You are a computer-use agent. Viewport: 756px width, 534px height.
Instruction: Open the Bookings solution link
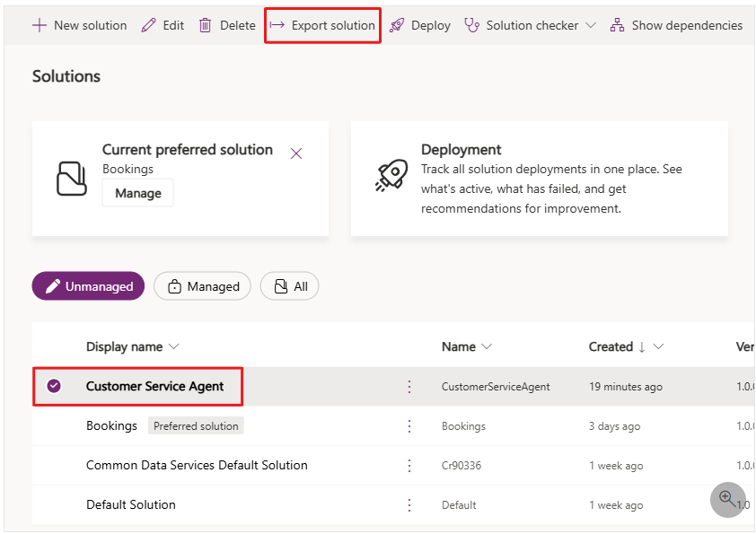111,425
